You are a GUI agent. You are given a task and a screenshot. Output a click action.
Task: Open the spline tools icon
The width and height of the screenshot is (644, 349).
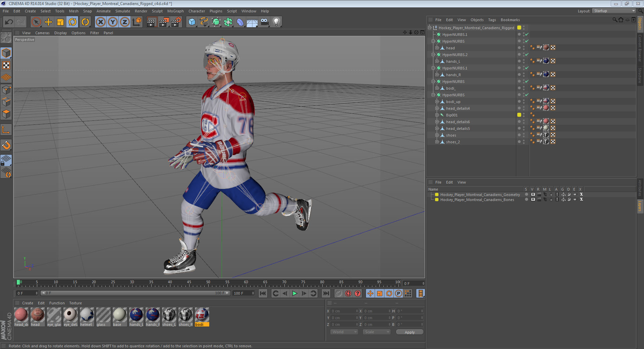click(x=204, y=22)
